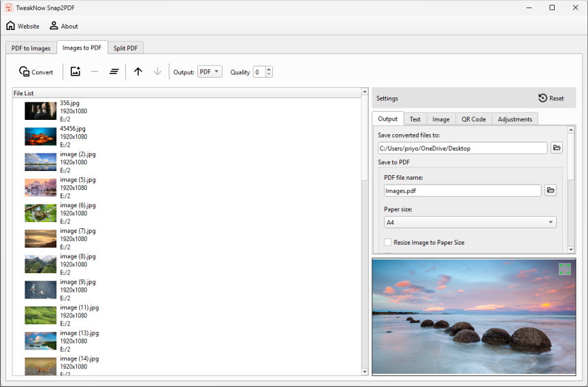Browse PDF file name with folder icon

coord(551,190)
